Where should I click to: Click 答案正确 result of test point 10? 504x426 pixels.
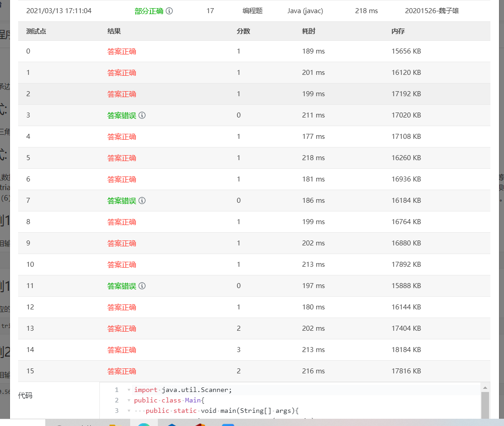[x=122, y=264]
